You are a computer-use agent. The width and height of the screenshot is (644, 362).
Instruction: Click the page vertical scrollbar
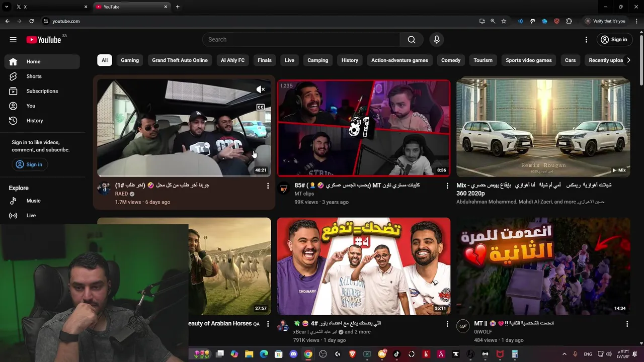pyautogui.click(x=641, y=59)
